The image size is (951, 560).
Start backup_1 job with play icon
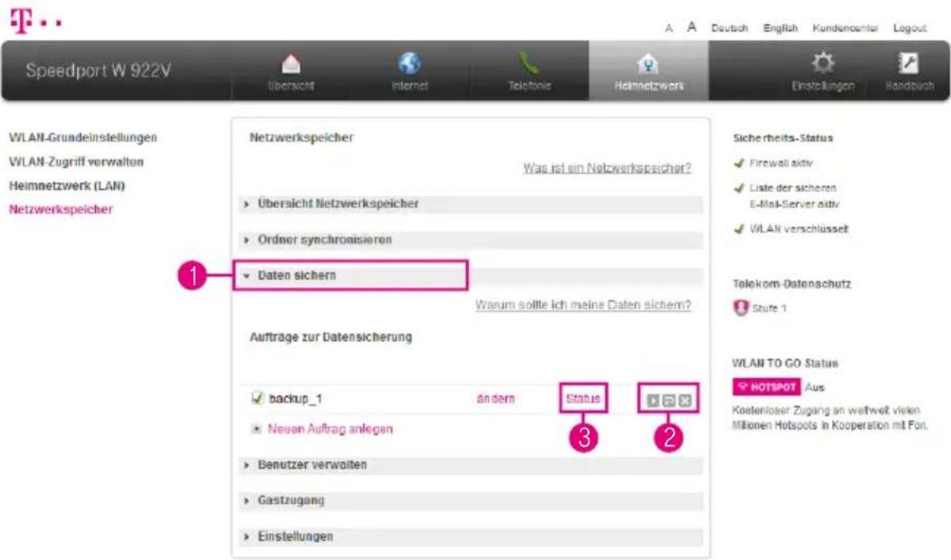pyautogui.click(x=653, y=401)
